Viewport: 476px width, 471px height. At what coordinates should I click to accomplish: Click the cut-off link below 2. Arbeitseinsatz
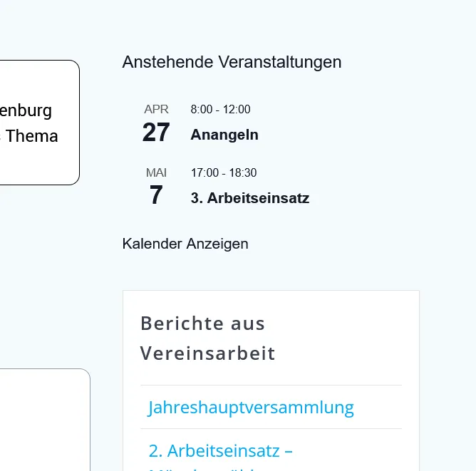coord(200,468)
